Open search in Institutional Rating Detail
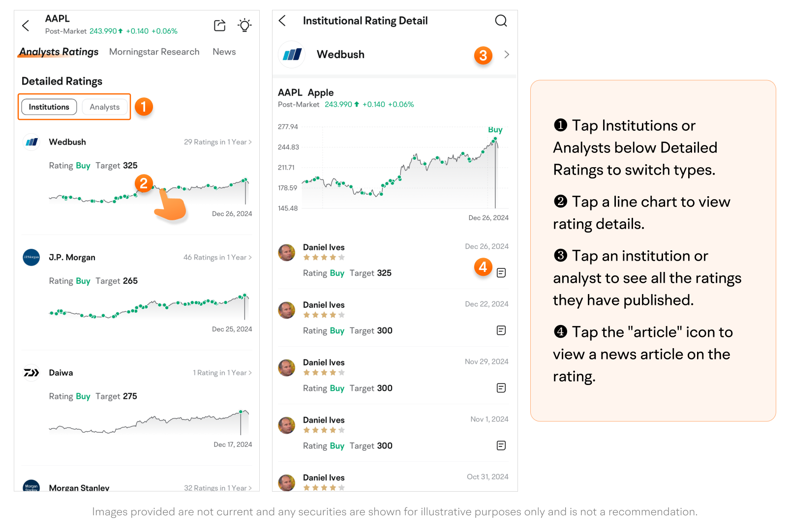Viewport: 790px width, 532px height. (x=501, y=21)
